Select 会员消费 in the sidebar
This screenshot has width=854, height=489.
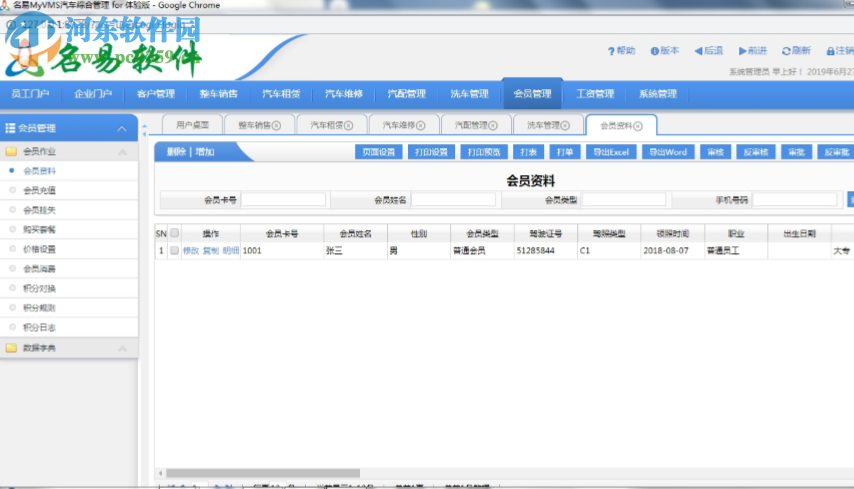coord(39,269)
